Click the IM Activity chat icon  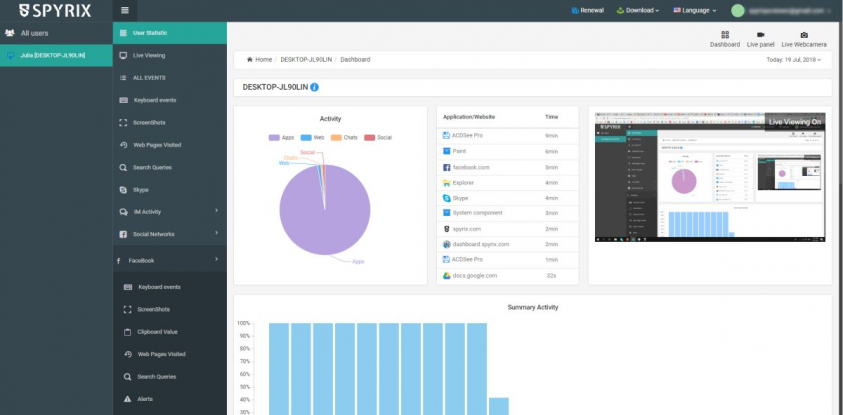click(x=123, y=212)
